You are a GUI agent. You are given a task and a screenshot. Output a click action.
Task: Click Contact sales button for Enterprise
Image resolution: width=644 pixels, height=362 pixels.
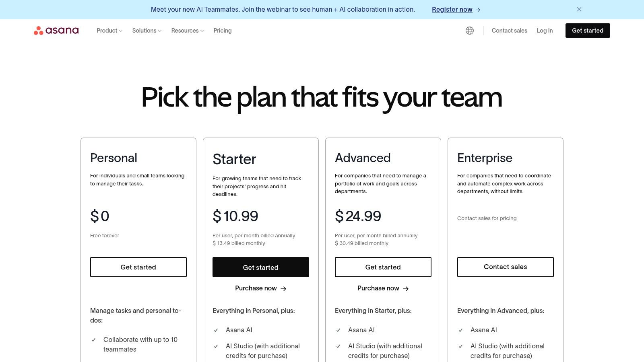(506, 267)
